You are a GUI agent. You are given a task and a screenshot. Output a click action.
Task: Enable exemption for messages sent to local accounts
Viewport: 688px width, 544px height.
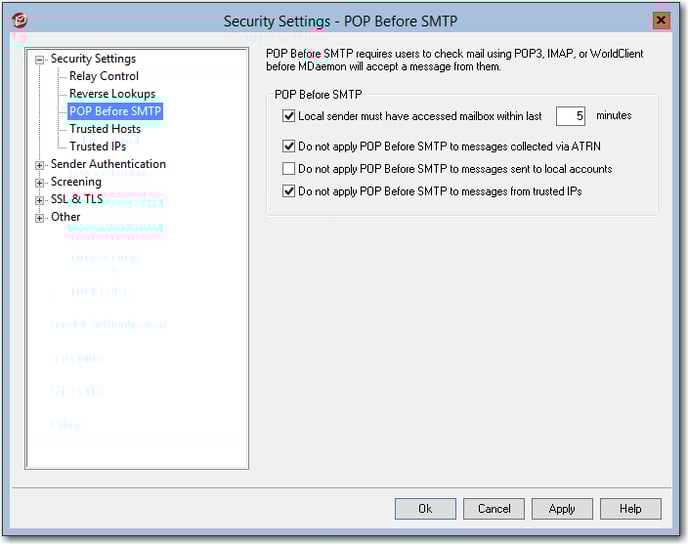288,168
